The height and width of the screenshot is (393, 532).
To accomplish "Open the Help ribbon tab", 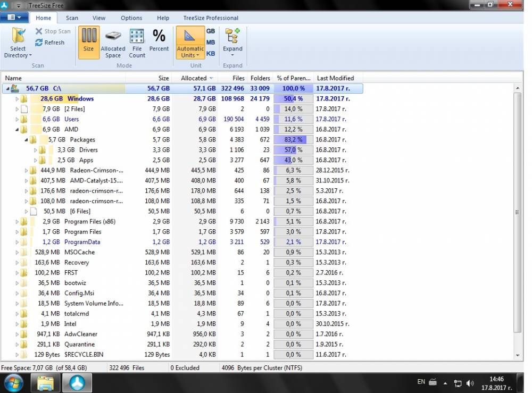I will click(x=163, y=18).
